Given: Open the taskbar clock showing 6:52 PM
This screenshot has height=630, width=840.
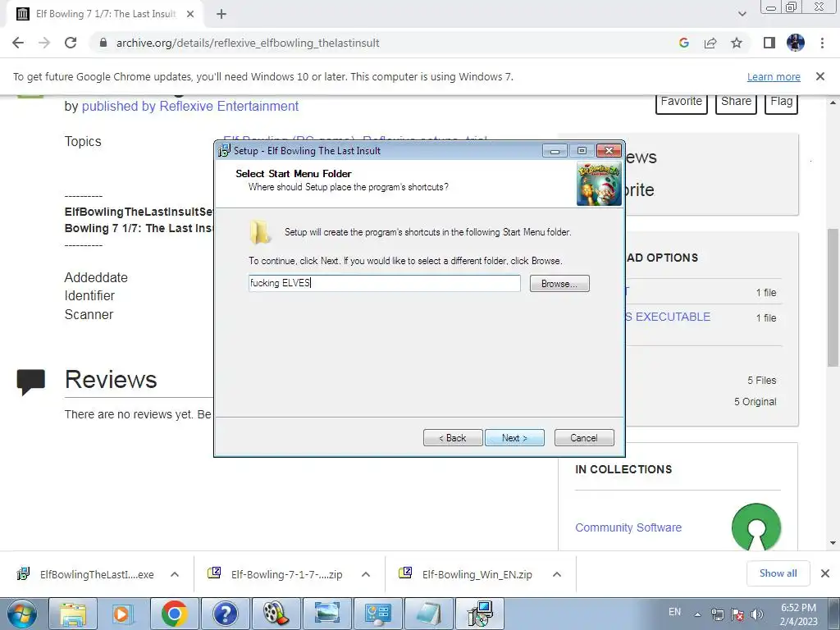Looking at the screenshot, I should (x=799, y=614).
